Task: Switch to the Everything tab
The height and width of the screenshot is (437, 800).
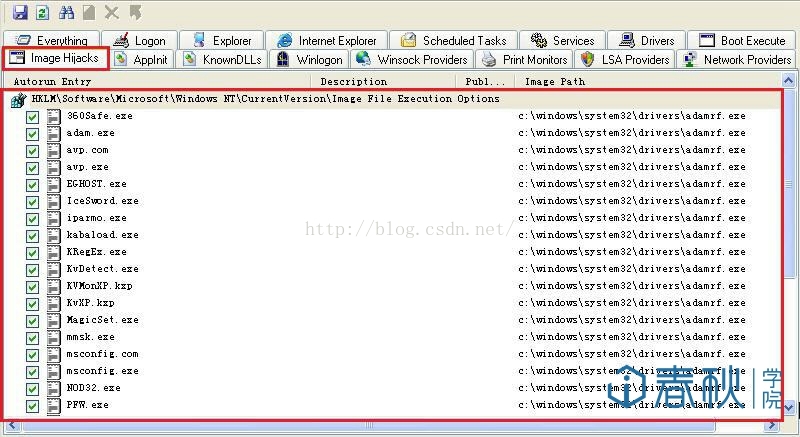Action: 52,40
